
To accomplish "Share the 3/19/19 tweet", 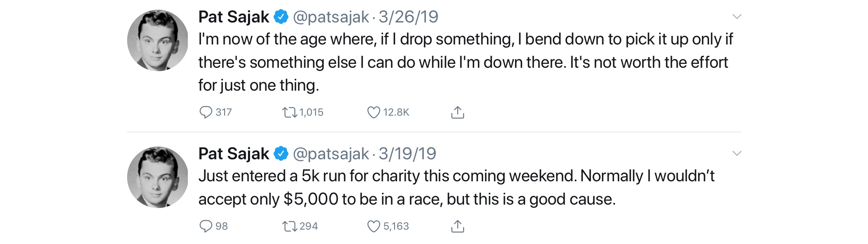I will click(x=458, y=226).
